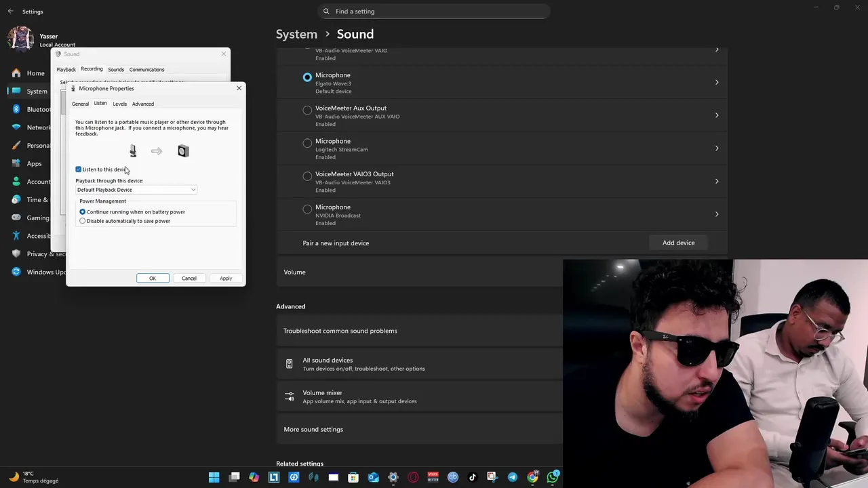Switch to Levels tab in Microphone Properties
The image size is (868, 488).
[119, 104]
